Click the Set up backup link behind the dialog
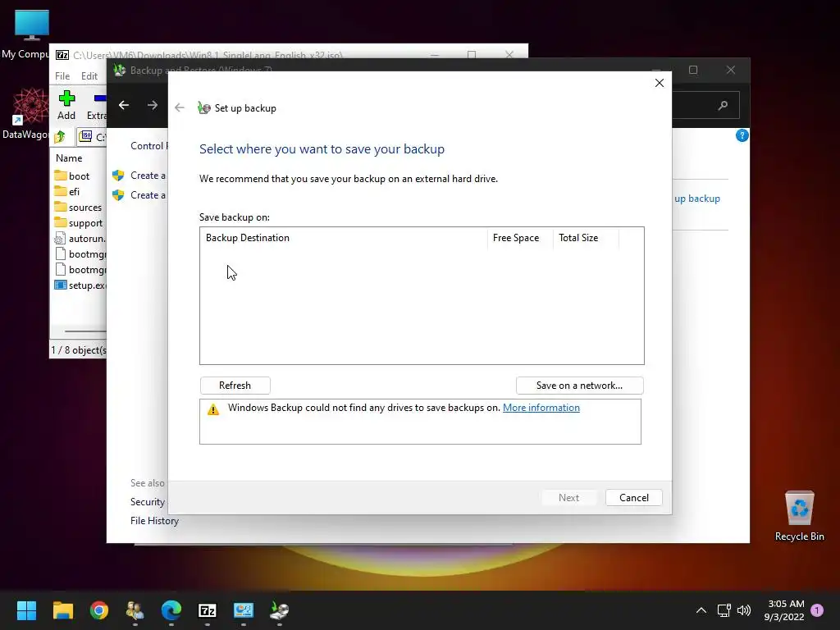840x630 pixels. click(697, 199)
